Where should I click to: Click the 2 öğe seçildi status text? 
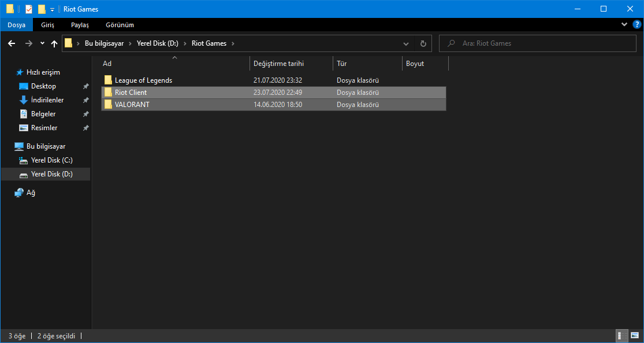click(57, 336)
